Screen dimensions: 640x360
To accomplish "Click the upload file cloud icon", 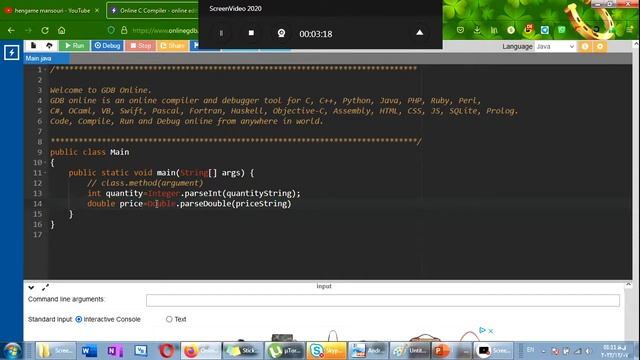I will point(49,45).
